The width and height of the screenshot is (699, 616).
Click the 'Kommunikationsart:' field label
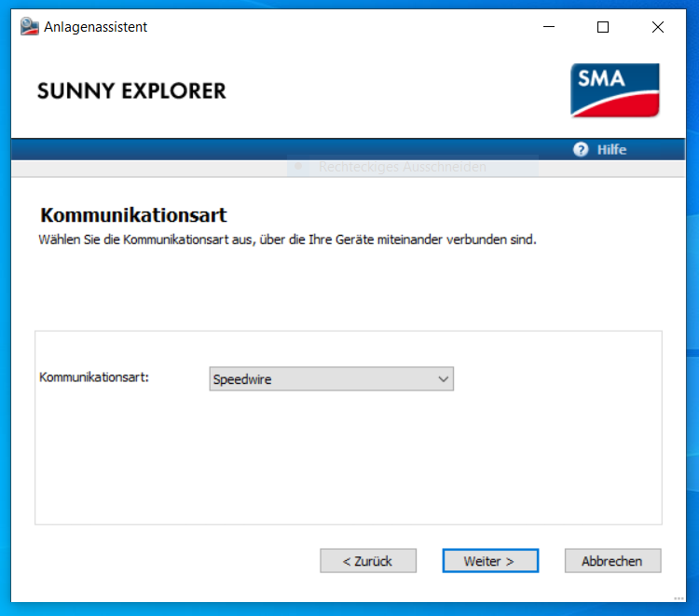94,377
